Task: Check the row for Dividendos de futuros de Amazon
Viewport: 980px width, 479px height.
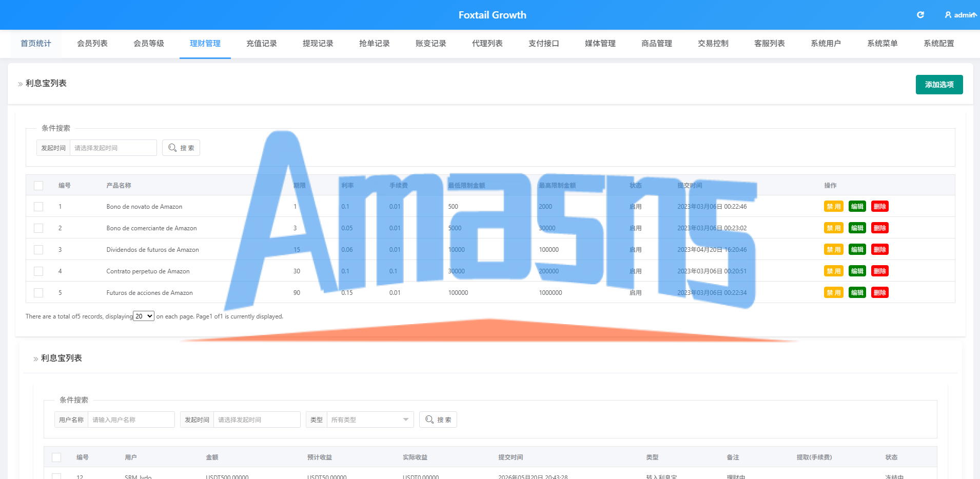Action: pos(38,250)
